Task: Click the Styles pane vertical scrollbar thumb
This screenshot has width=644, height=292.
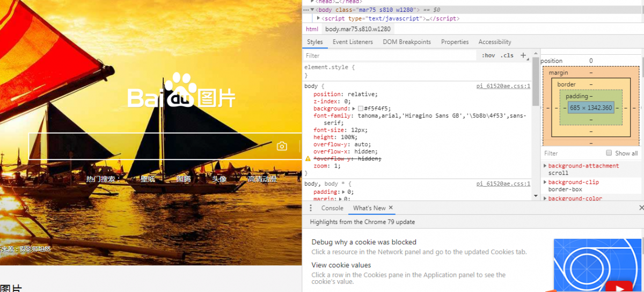Action: coord(535,82)
